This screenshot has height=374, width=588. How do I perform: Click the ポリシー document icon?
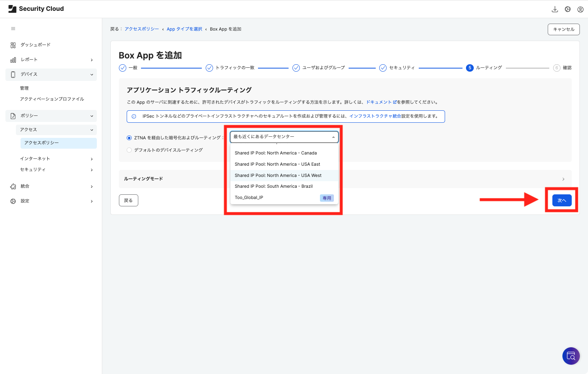pos(13,116)
